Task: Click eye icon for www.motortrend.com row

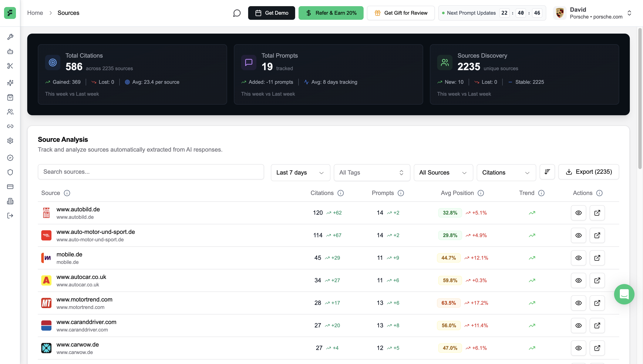Action: 578,303
